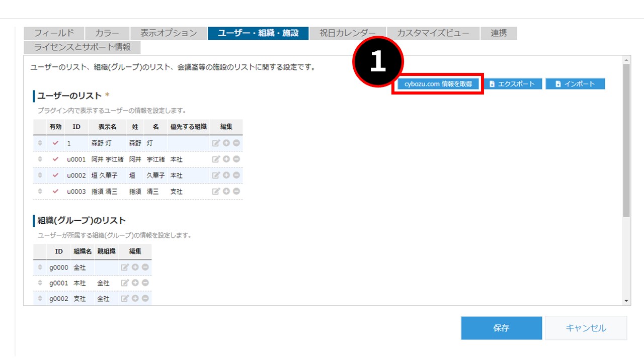The height and width of the screenshot is (362, 644).
Task: Delete user u0002 row
Action: click(x=236, y=175)
